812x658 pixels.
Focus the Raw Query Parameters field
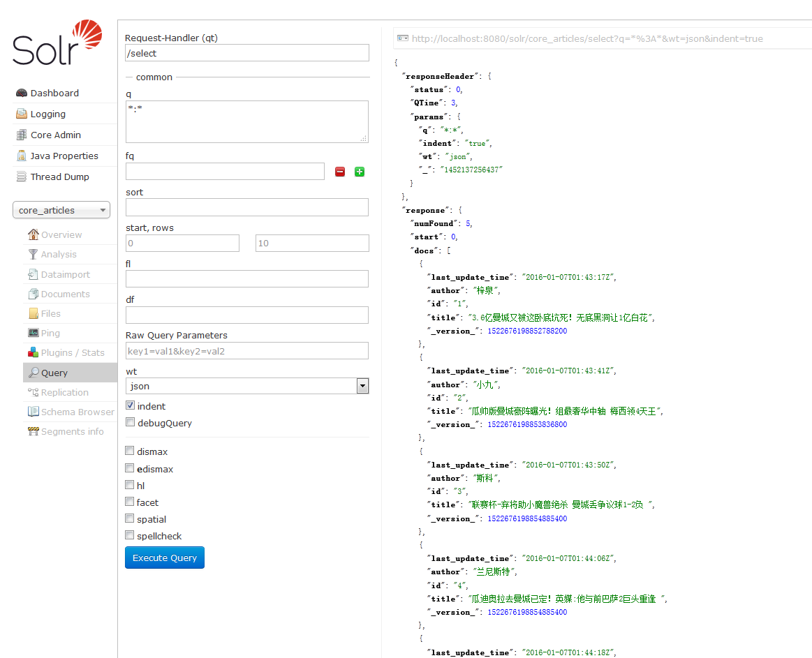coord(247,350)
